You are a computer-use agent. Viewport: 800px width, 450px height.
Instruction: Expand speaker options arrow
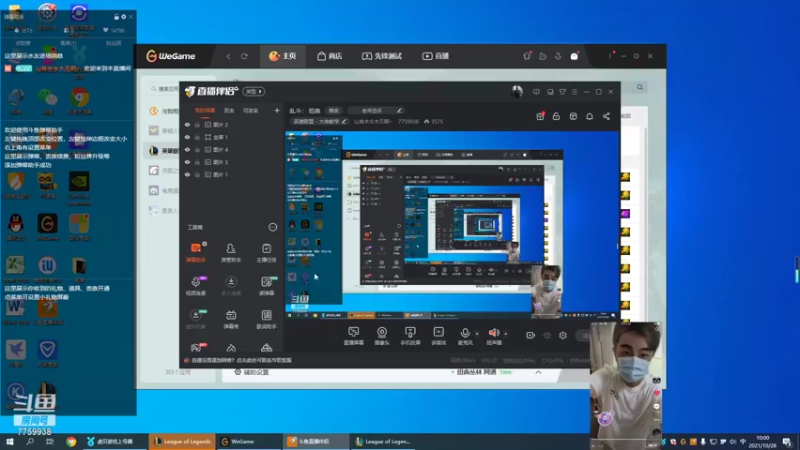click(x=506, y=334)
